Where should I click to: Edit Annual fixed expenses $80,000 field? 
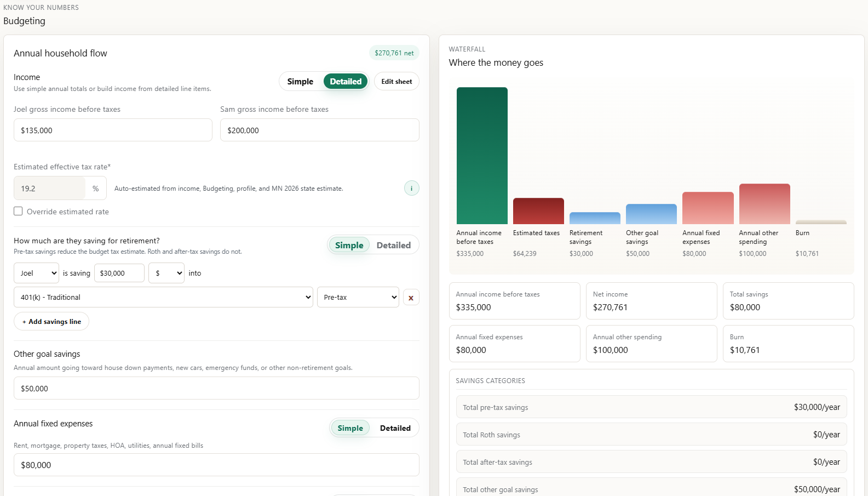point(216,465)
